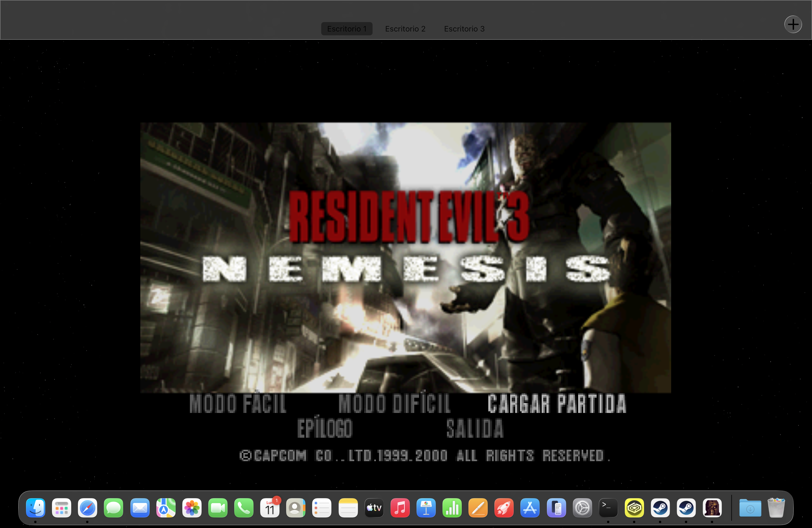This screenshot has width=812, height=528.
Task: Select SALIDA to exit the game
Action: pos(475,428)
